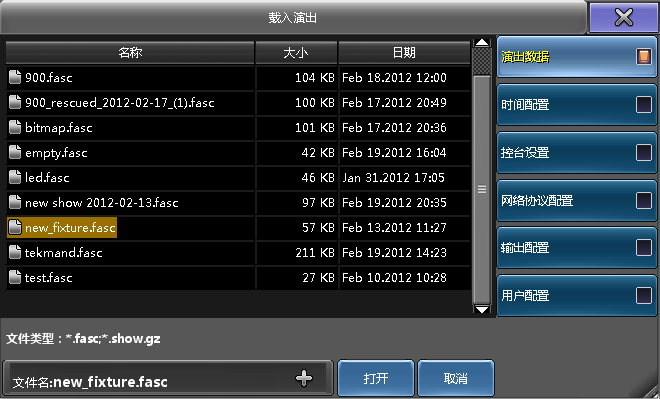660x399 pixels.
Task: Click the file icon beside empty.fasc
Action: [x=15, y=152]
